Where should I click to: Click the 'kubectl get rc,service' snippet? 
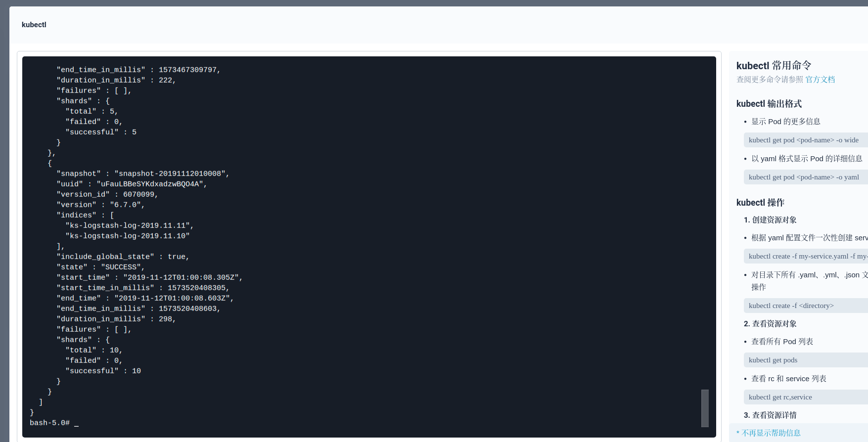[780, 397]
